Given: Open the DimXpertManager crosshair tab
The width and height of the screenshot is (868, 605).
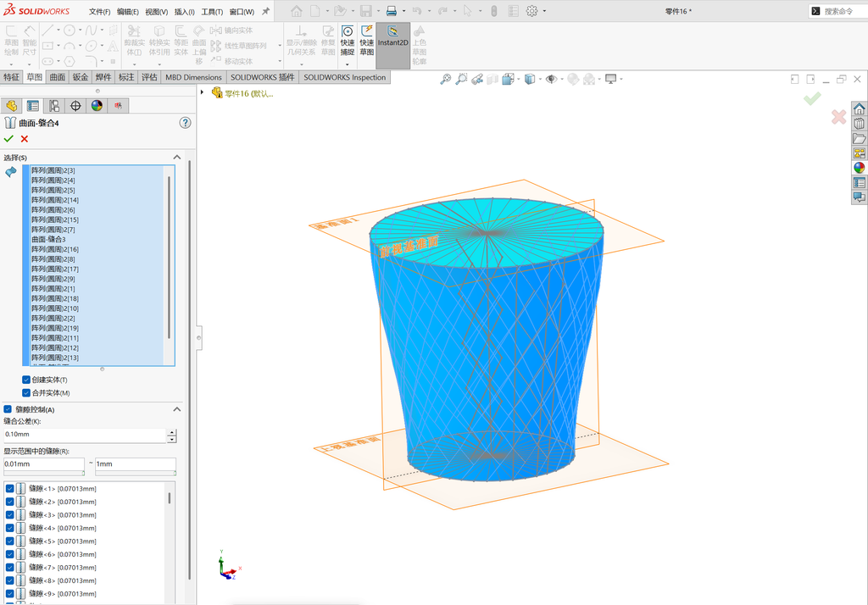Looking at the screenshot, I should 75,106.
